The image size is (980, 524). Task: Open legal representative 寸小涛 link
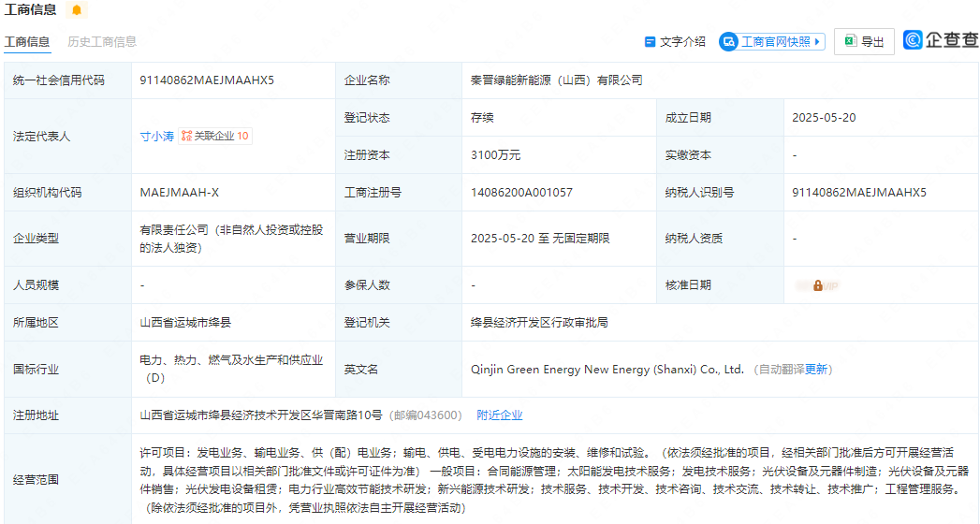[156, 136]
